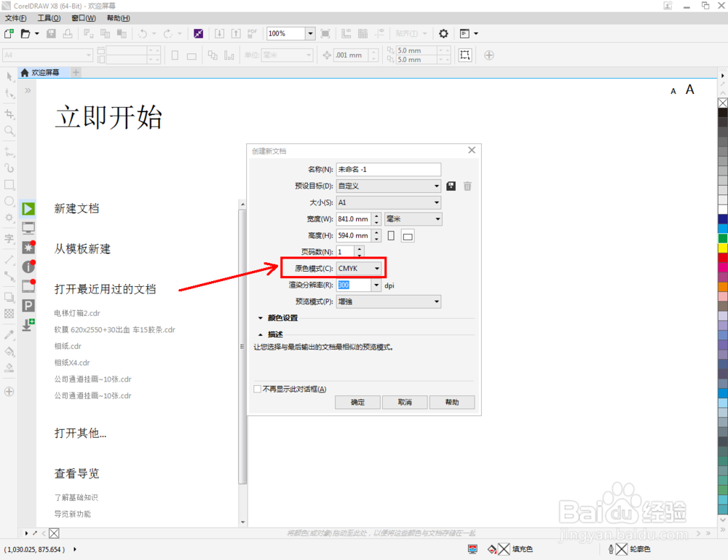This screenshot has height=560, width=728.
Task: Click the delete preset trash icon
Action: pos(467,186)
